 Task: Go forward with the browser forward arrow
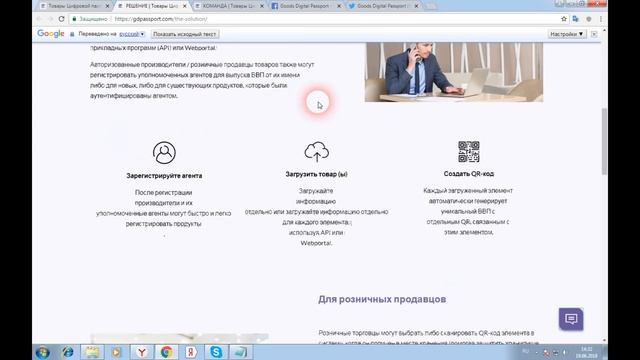51,19
